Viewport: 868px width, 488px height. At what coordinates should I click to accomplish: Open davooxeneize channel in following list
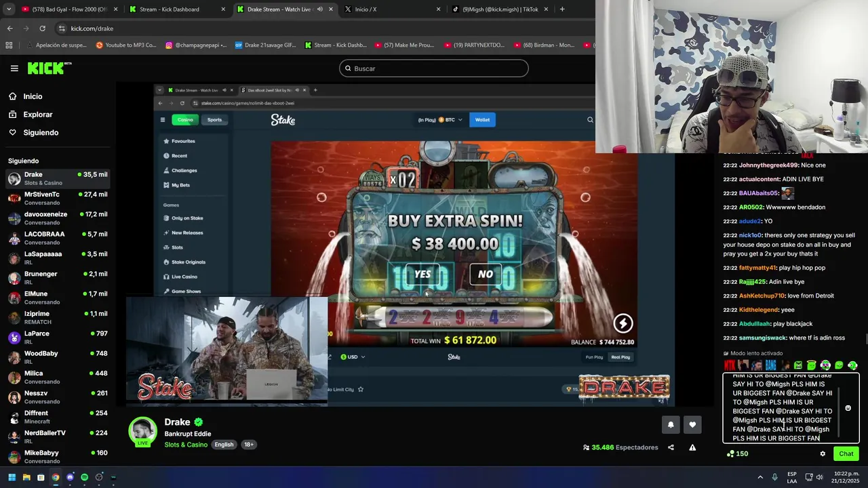click(58, 218)
